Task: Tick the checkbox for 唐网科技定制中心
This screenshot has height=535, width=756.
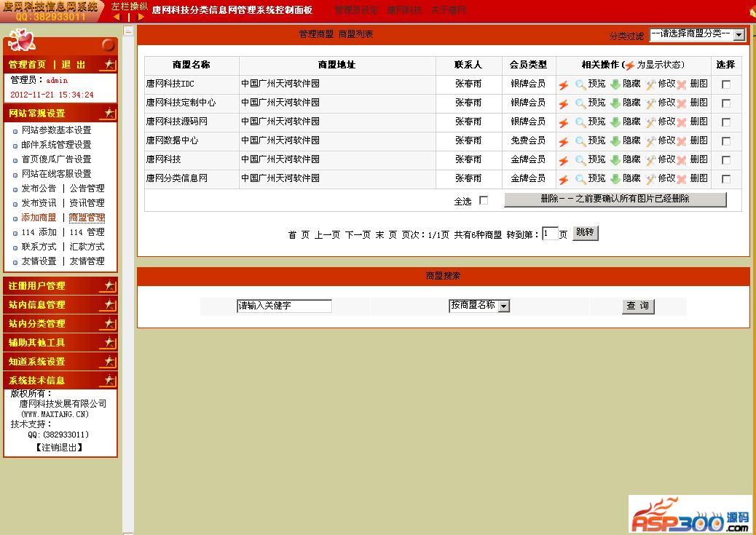Action: click(725, 103)
